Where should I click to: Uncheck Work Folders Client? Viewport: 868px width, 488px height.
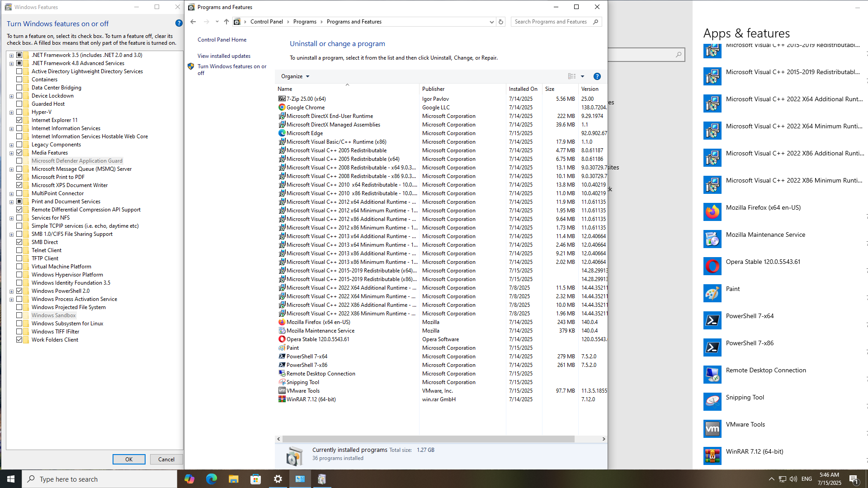(x=19, y=340)
